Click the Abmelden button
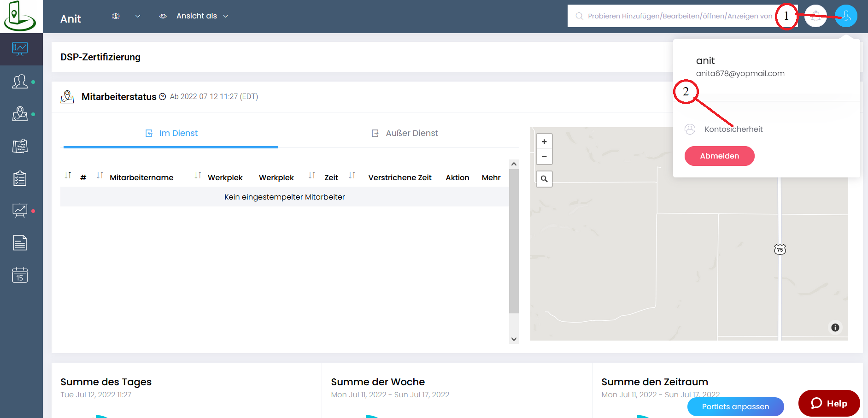Screen dimensions: 868x418 tap(719, 156)
